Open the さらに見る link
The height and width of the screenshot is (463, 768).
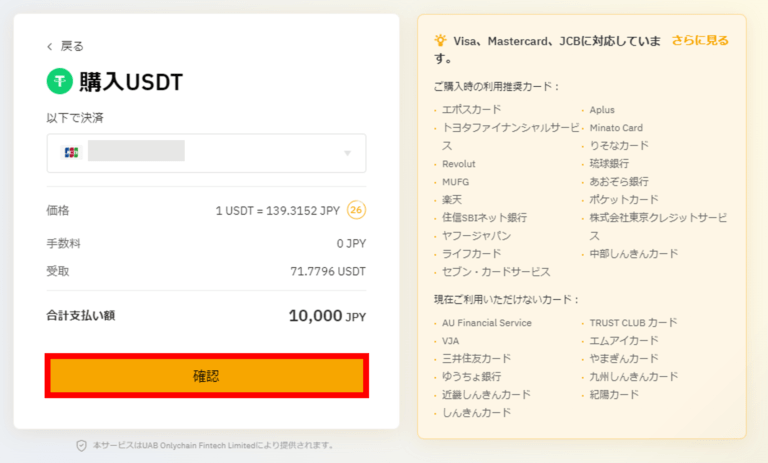[700, 40]
